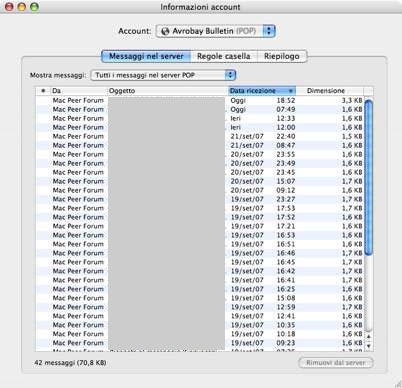
Task: Select the message dated 21/set/07 22:40
Action: (x=200, y=136)
